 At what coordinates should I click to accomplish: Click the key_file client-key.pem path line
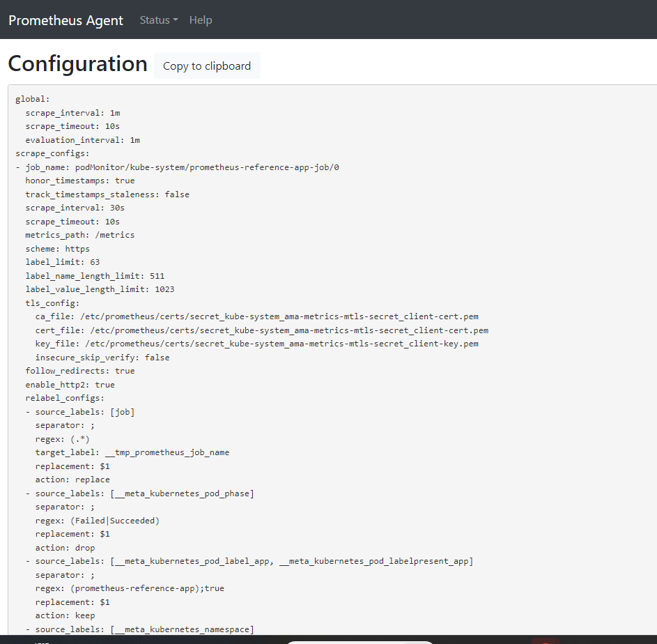coord(257,344)
